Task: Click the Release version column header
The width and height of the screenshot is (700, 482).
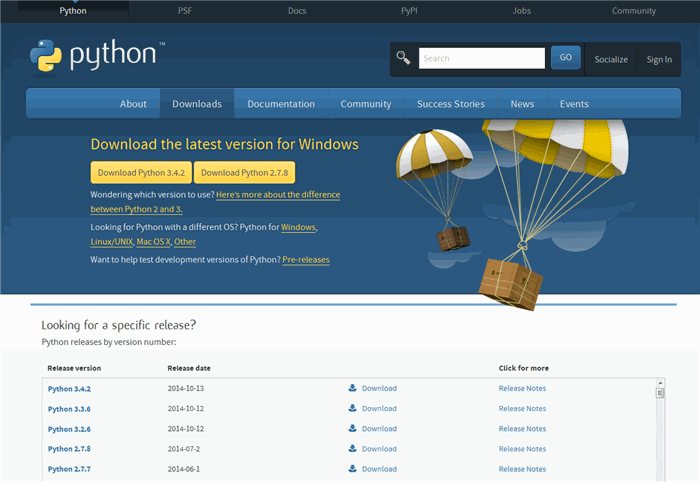Action: 74,368
